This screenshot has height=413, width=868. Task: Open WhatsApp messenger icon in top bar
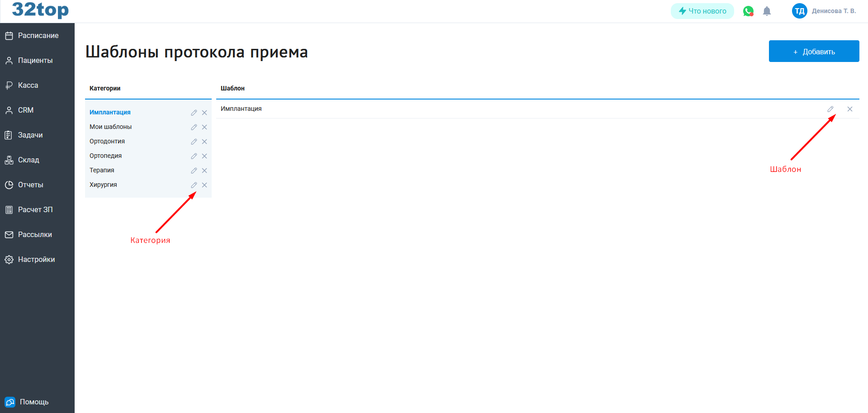coord(748,11)
